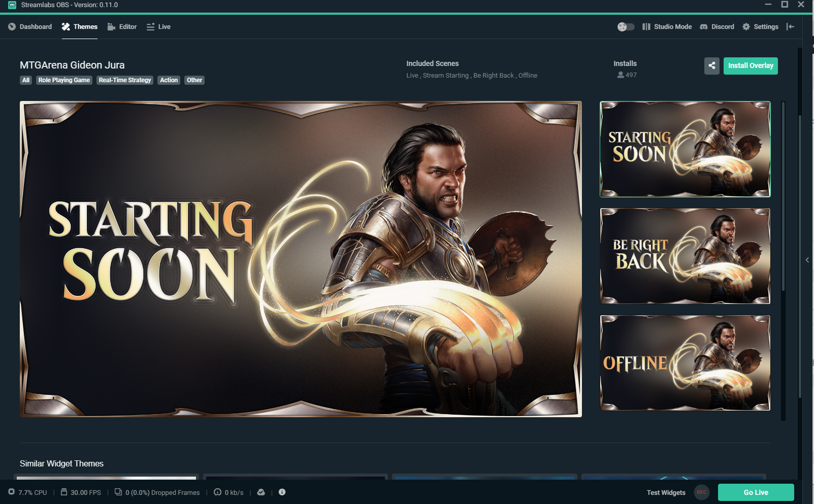814x504 pixels.
Task: Open Settings
Action: tap(760, 27)
